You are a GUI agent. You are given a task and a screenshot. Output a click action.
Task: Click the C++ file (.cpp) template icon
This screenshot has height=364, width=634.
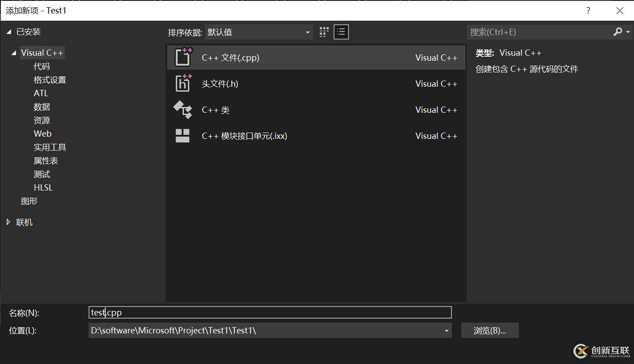click(183, 58)
